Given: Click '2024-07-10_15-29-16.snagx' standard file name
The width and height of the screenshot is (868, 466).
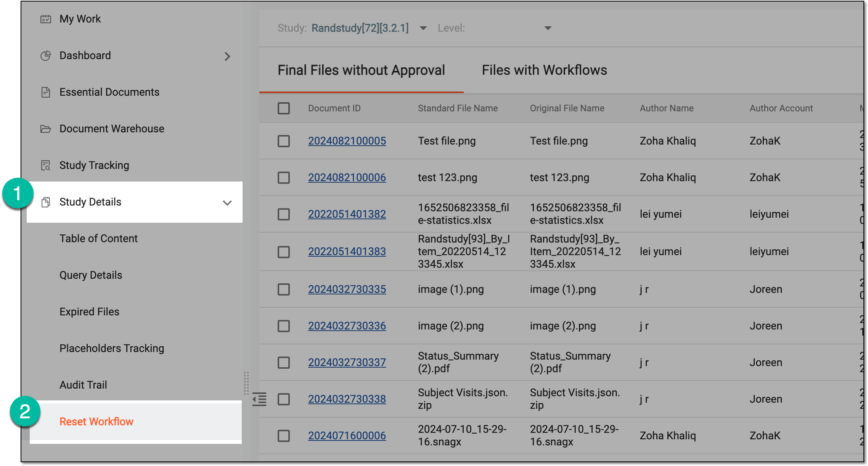Looking at the screenshot, I should point(462,435).
